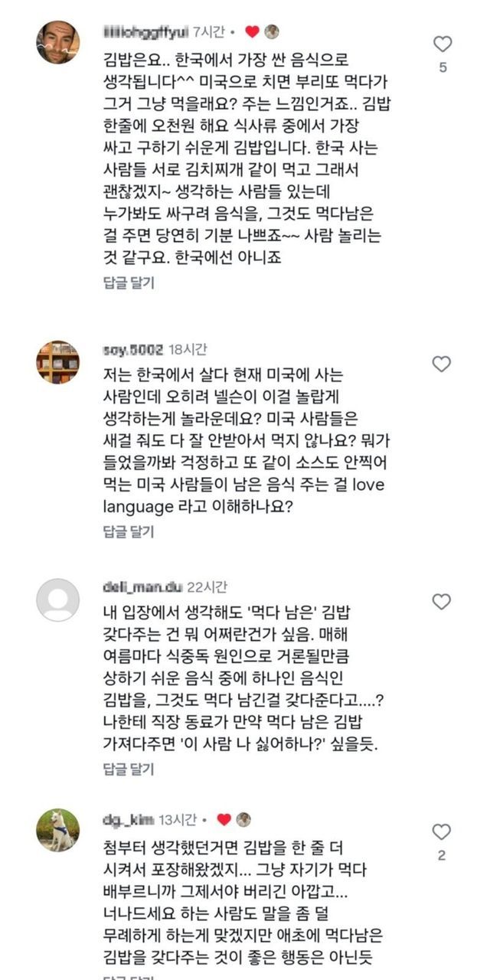Open the dg_kim username link
This screenshot has height=980, width=490.
127,820
